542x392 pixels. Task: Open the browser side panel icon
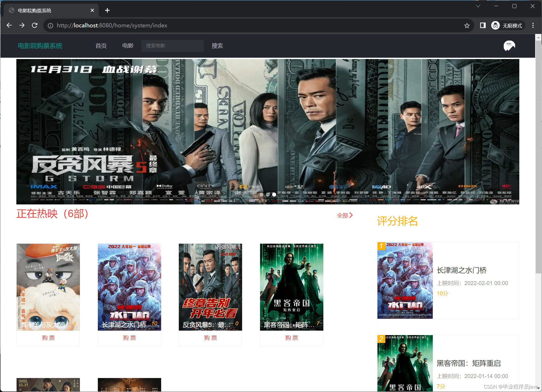point(483,25)
